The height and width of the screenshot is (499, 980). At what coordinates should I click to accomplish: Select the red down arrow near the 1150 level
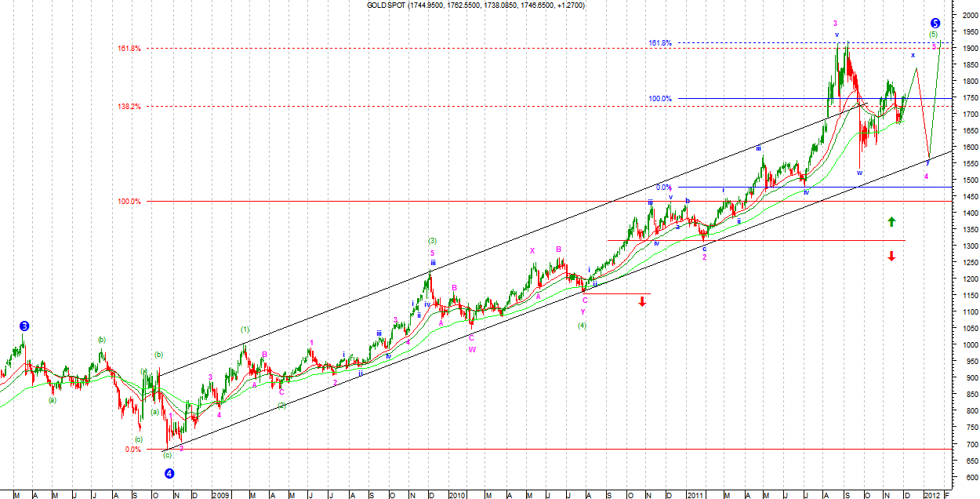coord(643,301)
